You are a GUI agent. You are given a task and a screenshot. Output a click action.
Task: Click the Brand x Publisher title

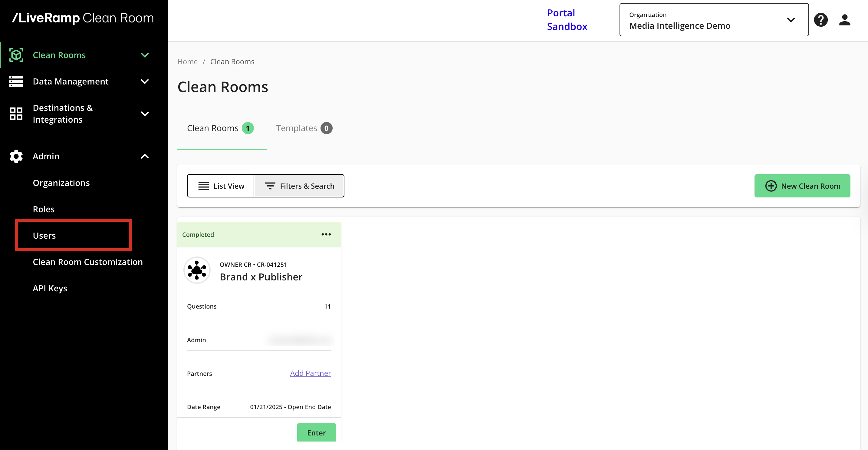pyautogui.click(x=261, y=277)
